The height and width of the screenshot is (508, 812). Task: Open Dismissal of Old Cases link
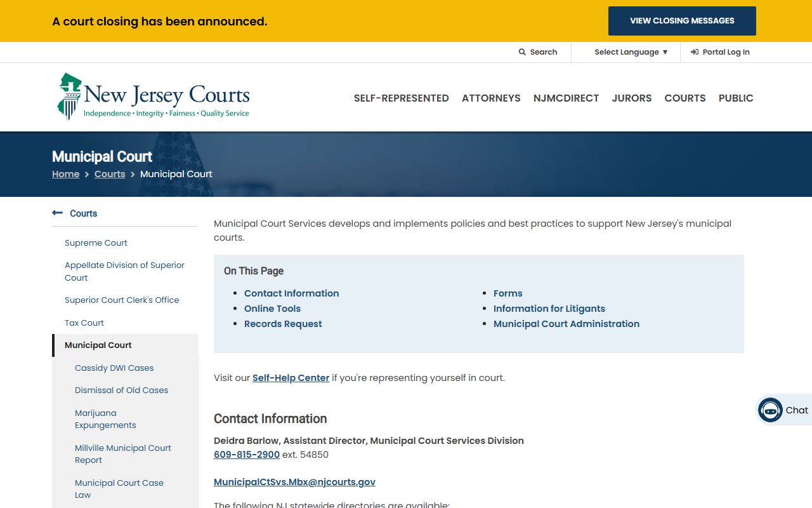[121, 390]
